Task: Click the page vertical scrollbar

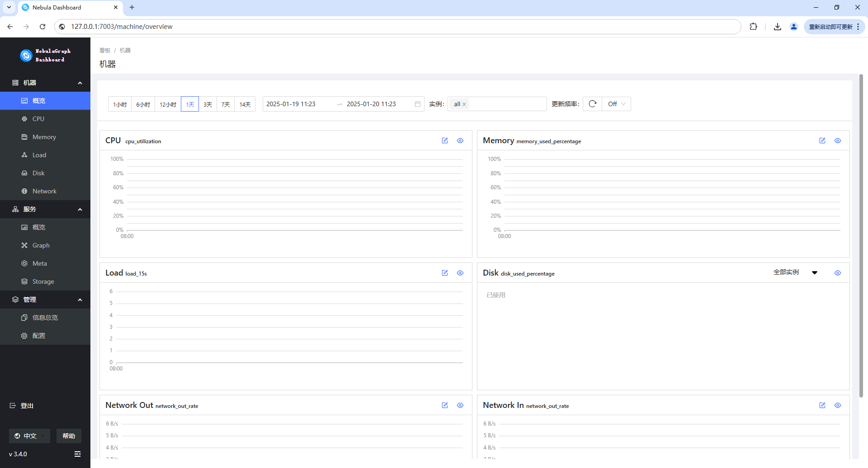Action: pos(861,235)
